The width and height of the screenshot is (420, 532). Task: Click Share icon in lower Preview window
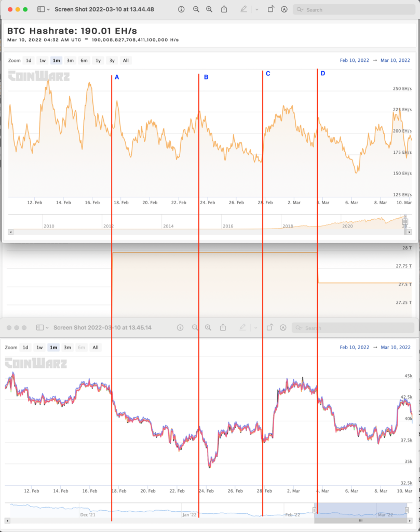[223, 328]
